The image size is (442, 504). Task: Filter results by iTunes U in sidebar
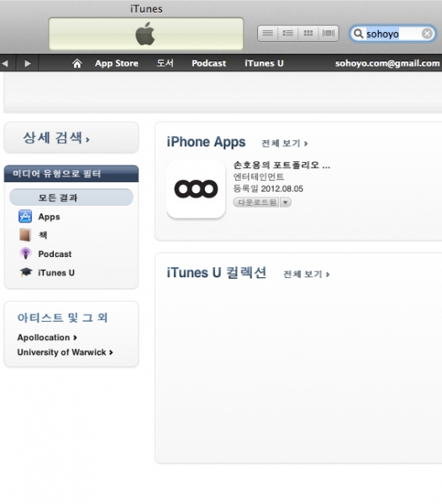56,273
